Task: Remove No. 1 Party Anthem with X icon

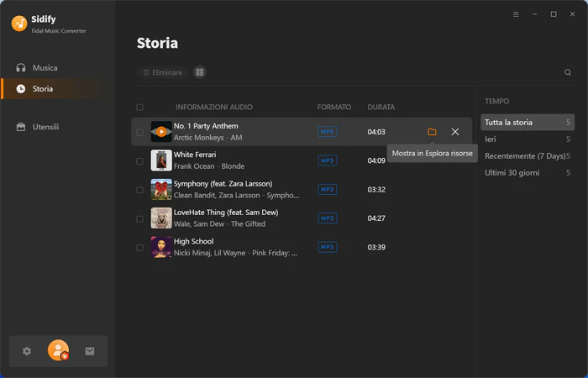Action: click(x=455, y=132)
